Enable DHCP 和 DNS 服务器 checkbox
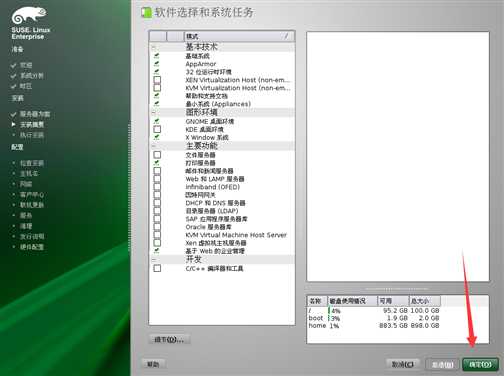Screen dimensions: 504x376 pos(157,203)
